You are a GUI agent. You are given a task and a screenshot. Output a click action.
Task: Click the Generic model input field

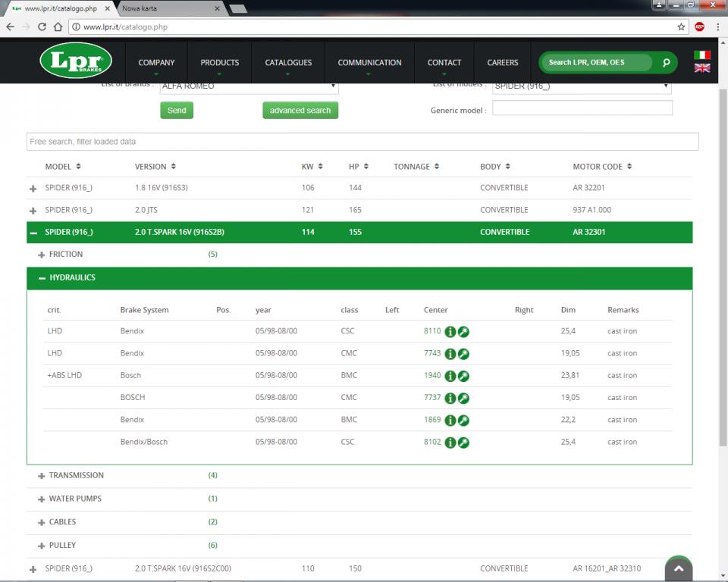click(582, 108)
